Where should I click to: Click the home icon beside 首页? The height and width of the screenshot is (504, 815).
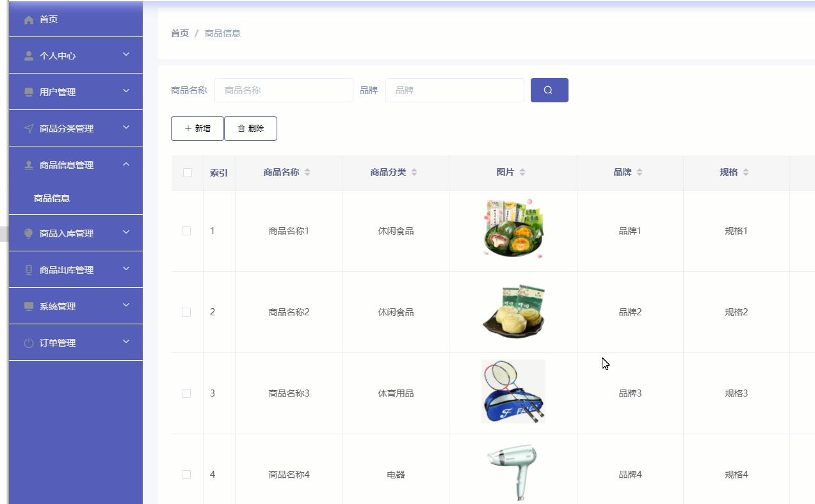(28, 19)
